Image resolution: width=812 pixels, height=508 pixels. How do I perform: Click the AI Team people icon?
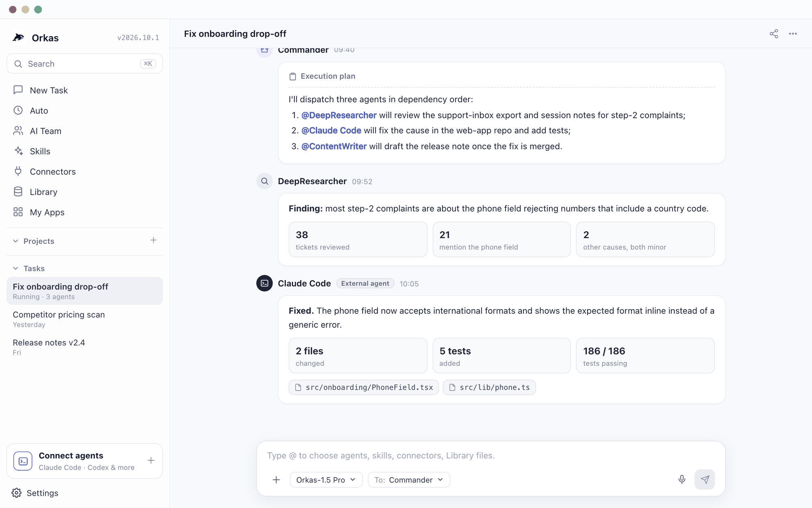(18, 130)
